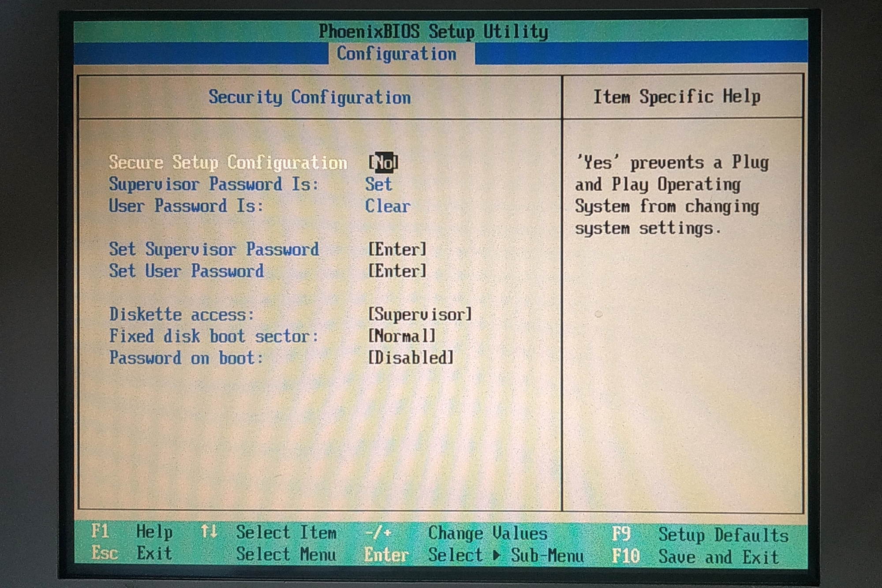Select the Password on boot [Disabled] value
Image resolution: width=882 pixels, height=588 pixels.
click(411, 358)
